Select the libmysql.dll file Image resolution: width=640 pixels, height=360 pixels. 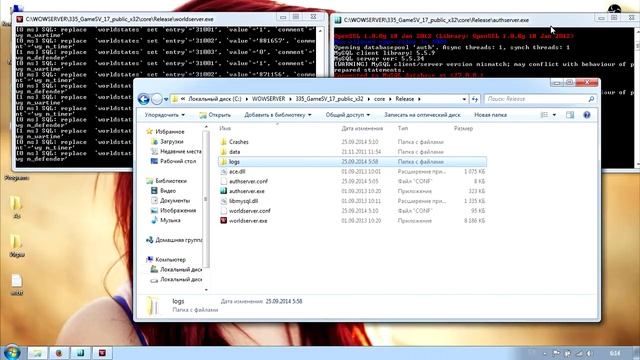pyautogui.click(x=243, y=201)
